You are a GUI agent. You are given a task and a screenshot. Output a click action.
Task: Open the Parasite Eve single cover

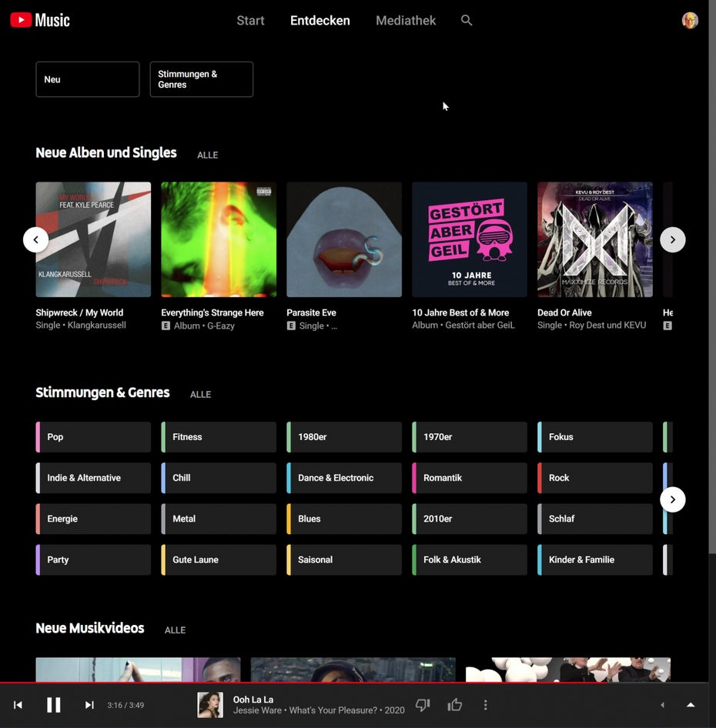coord(344,239)
